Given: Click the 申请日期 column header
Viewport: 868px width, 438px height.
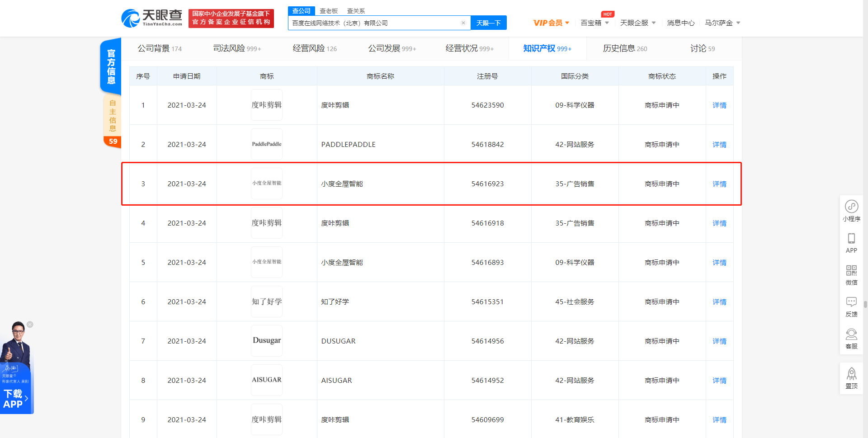Looking at the screenshot, I should (x=187, y=76).
